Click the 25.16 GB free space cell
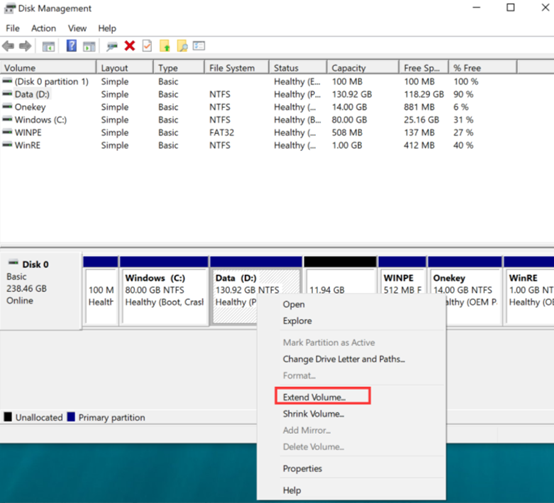 [421, 120]
